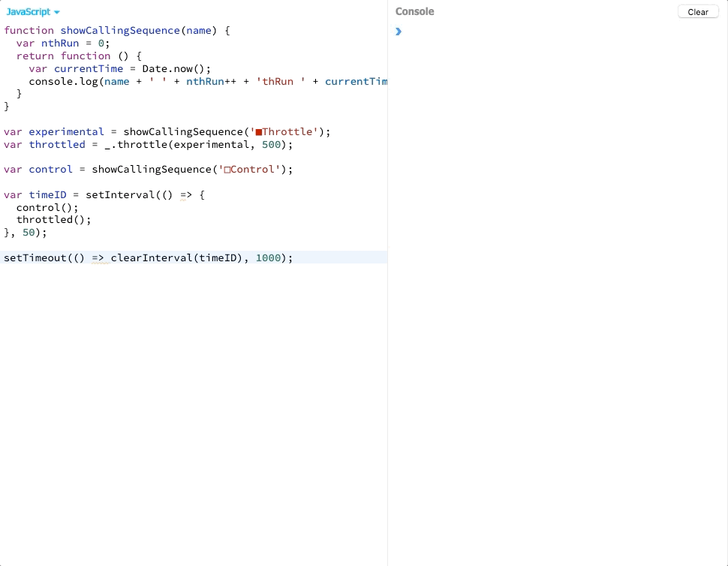Click the 'control();' line
Viewport: 728px width, 566px height.
47,207
